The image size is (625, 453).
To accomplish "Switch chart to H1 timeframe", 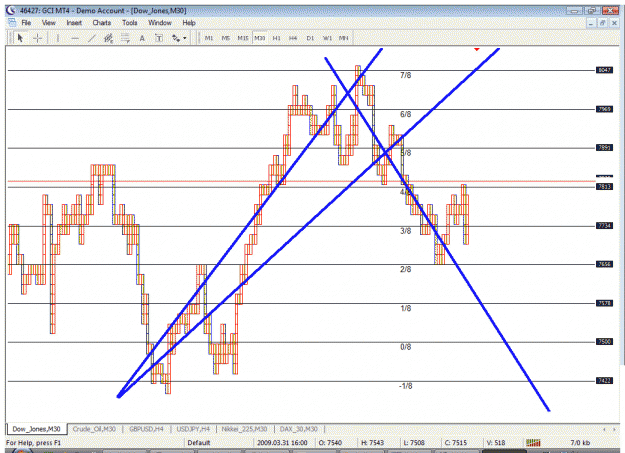I will click(x=277, y=38).
